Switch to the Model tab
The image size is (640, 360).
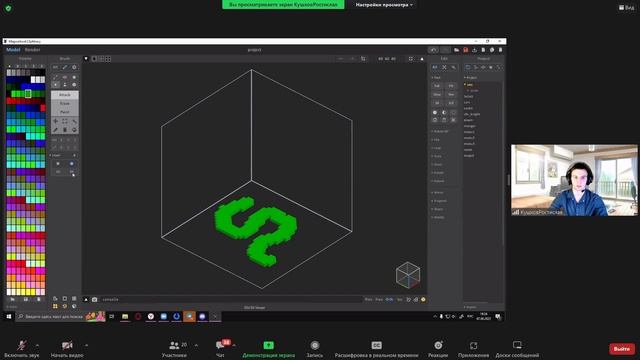[13, 50]
